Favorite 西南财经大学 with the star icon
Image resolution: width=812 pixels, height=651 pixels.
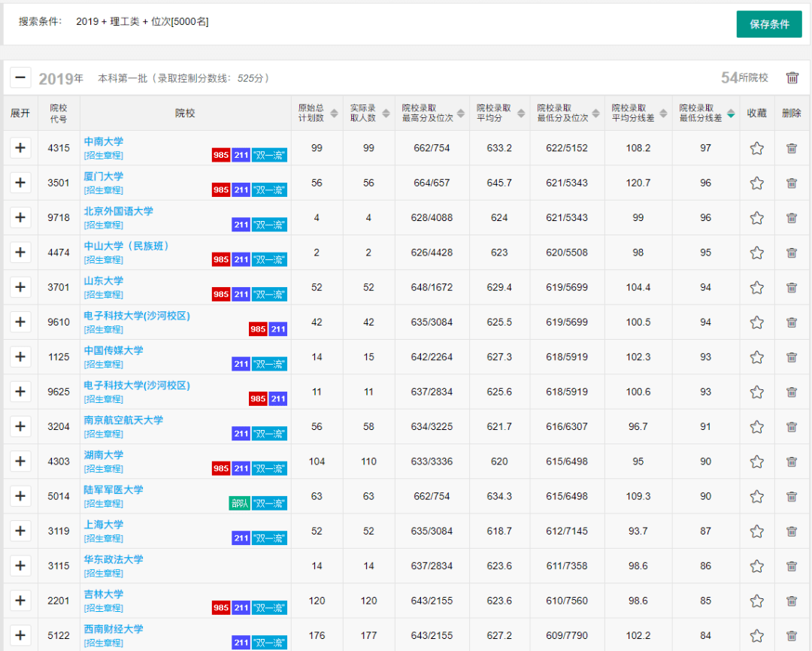(x=756, y=635)
